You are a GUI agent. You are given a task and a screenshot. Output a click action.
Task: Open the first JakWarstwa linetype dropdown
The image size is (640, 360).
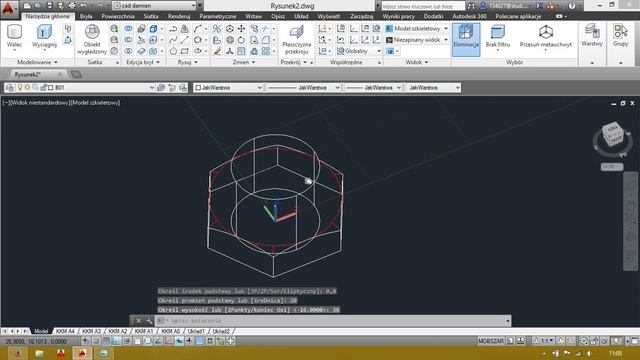pos(303,88)
